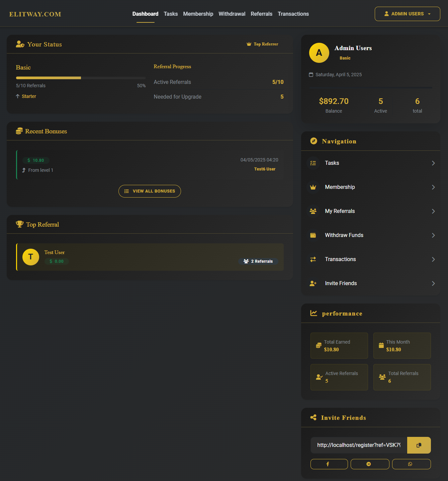The height and width of the screenshot is (481, 448).
Task: Click the Invite Friends person-plus icon
Action: click(313, 283)
